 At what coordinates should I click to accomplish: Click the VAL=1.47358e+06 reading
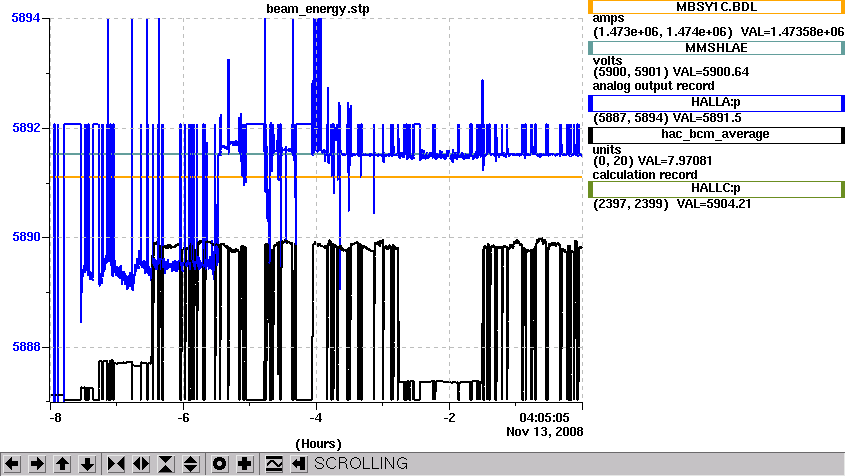[x=792, y=32]
